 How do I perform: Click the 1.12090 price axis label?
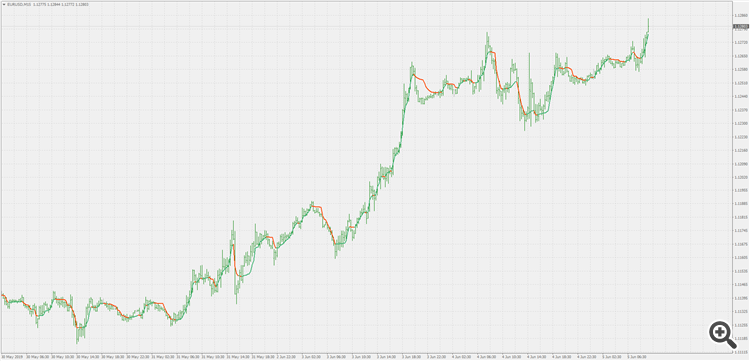[x=741, y=164]
